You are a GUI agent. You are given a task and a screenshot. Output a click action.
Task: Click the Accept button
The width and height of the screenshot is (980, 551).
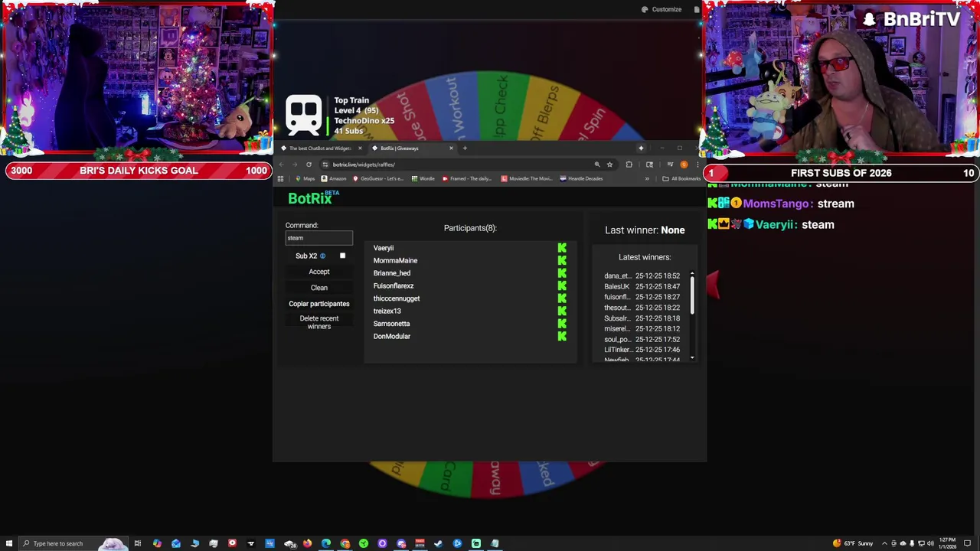(319, 272)
